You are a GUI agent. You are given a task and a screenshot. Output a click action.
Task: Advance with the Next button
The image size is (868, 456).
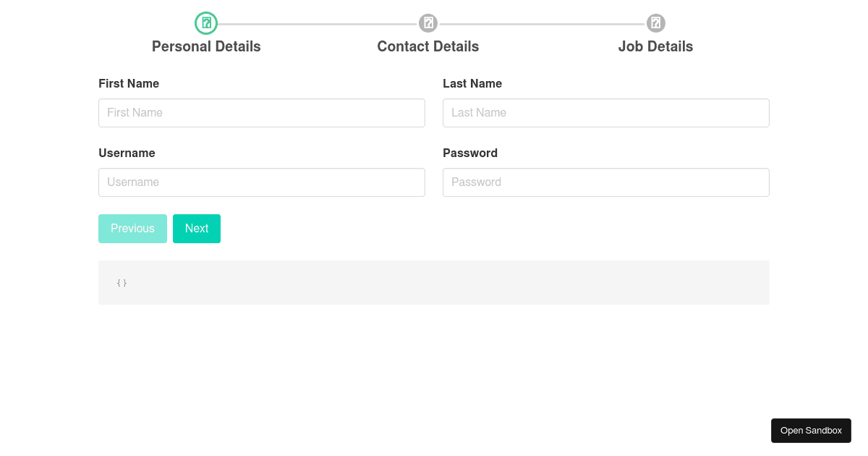coord(197,229)
